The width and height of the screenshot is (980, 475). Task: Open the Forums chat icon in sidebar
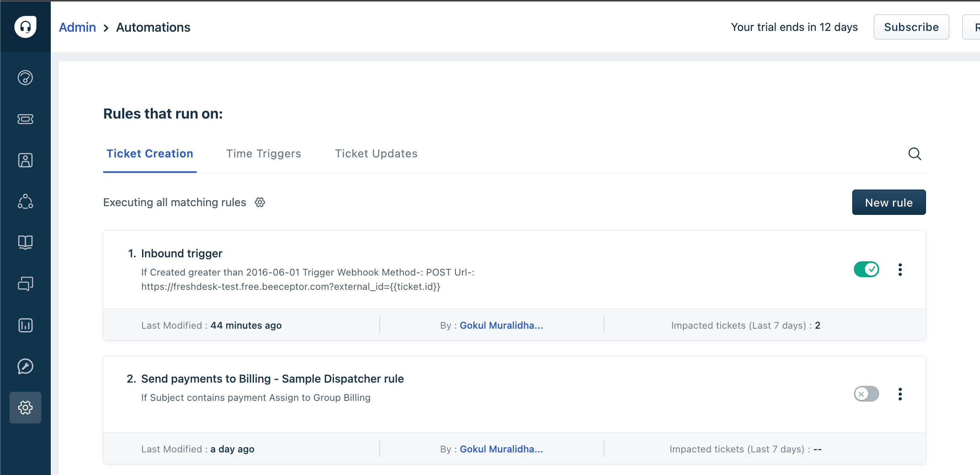(x=25, y=284)
